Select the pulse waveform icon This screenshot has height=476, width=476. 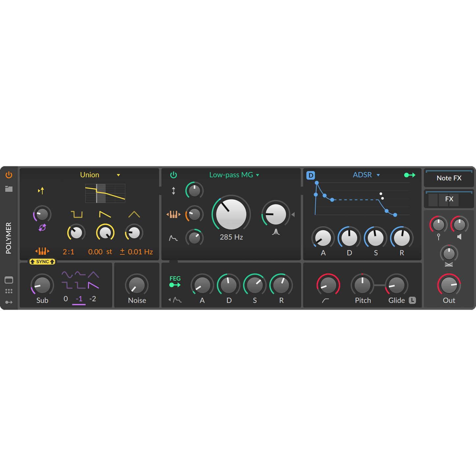coord(77,214)
